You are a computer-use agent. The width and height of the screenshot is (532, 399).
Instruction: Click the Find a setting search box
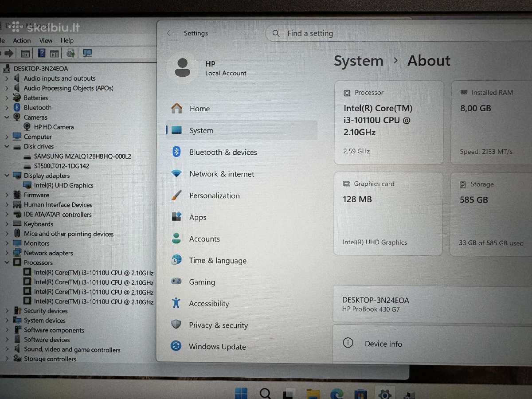[399, 33]
